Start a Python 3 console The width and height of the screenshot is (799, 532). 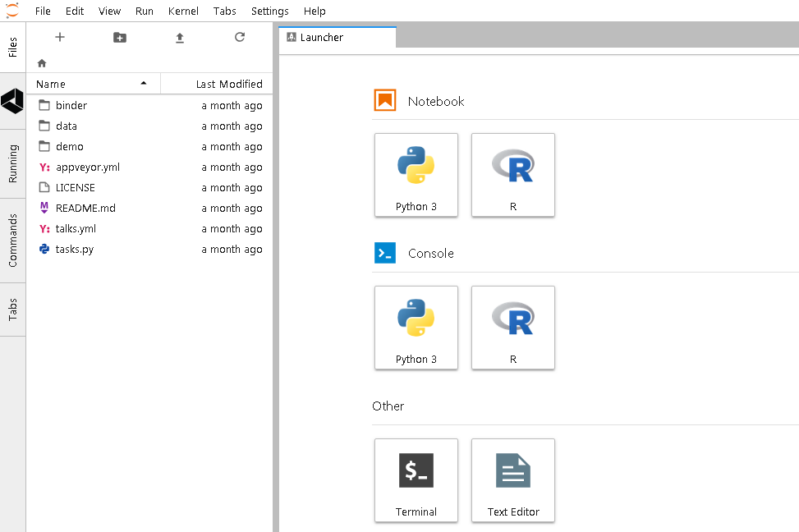(416, 328)
